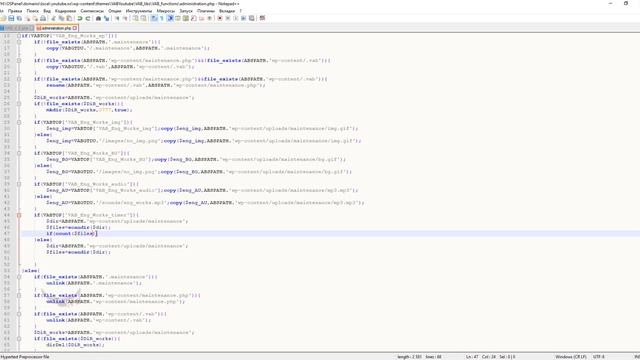Click the last plugin icon on toolbar
Image resolution: width=640 pixels, height=360 pixels.
coord(262,18)
